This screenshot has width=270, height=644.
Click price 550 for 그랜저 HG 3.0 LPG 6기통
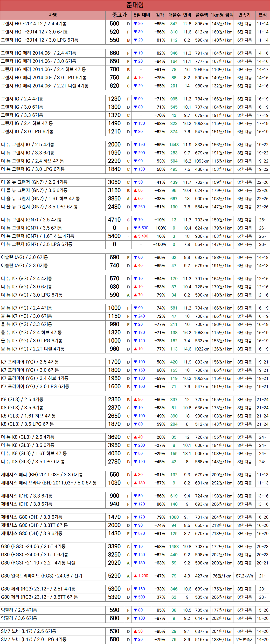click(x=114, y=40)
